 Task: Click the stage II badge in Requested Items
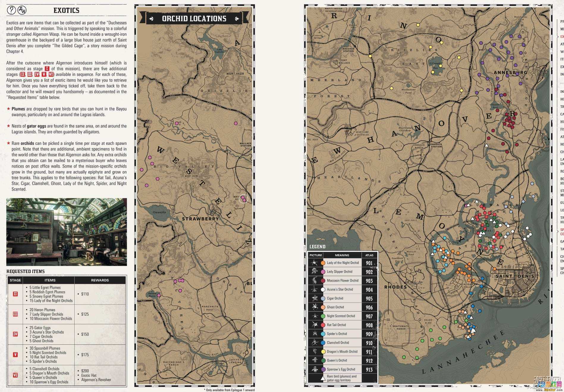point(15,294)
